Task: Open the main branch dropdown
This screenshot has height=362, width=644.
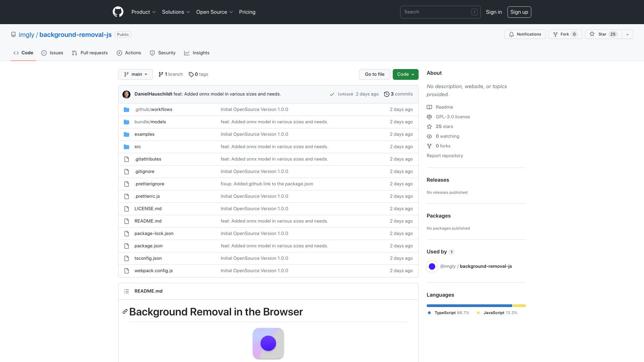Action: click(x=136, y=74)
